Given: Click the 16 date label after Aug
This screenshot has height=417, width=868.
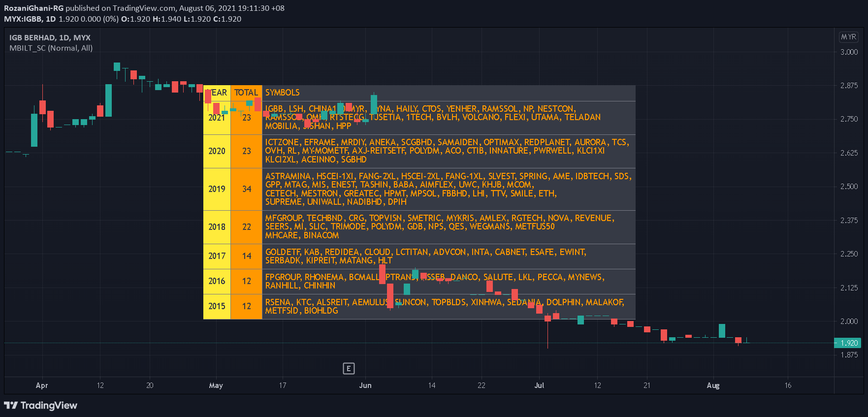Looking at the screenshot, I should coord(788,385).
